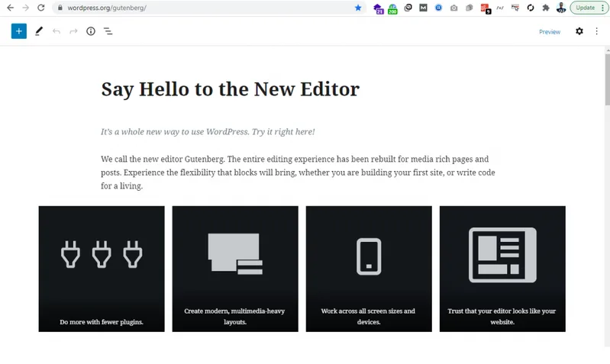Reload the page with refresh icon
This screenshot has height=364, width=610.
(41, 8)
